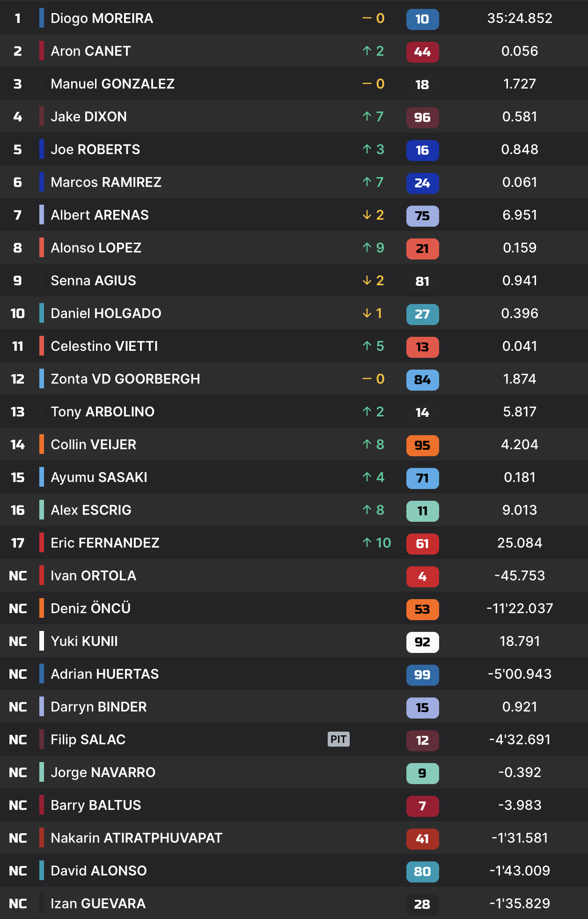588x919 pixels.
Task: Click Collin Veijer's orange 95 badge
Action: click(422, 445)
